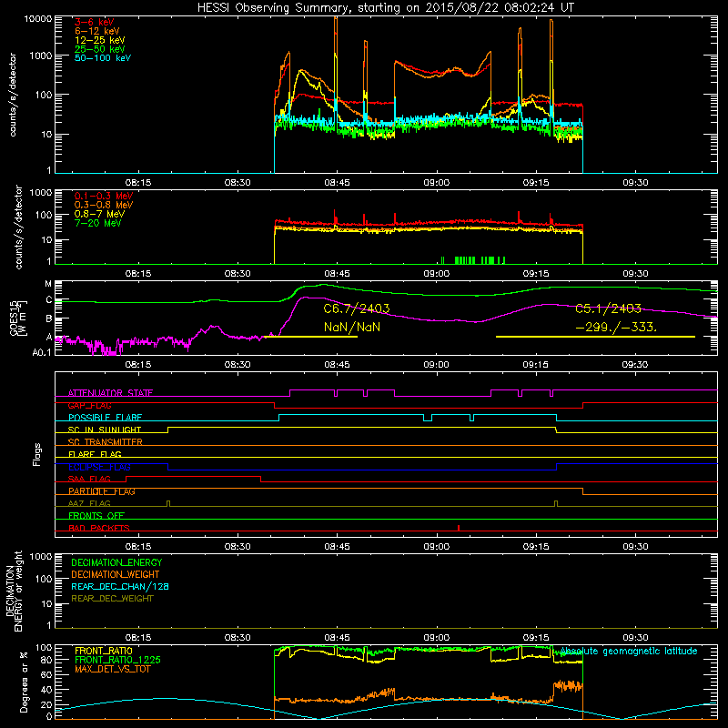Select the BAD_PACKETS flag label
This screenshot has width=728, height=728.
(x=99, y=529)
